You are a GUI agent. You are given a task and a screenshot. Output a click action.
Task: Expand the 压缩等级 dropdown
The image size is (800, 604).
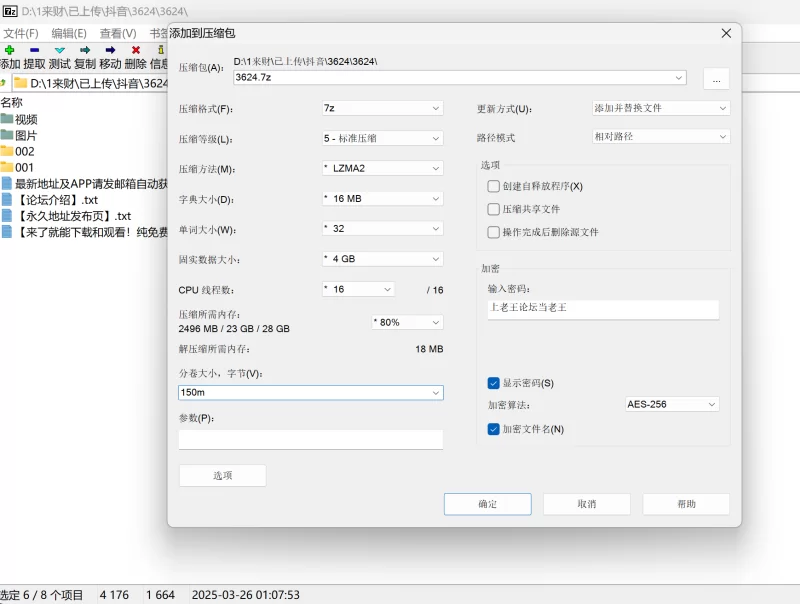coord(381,139)
